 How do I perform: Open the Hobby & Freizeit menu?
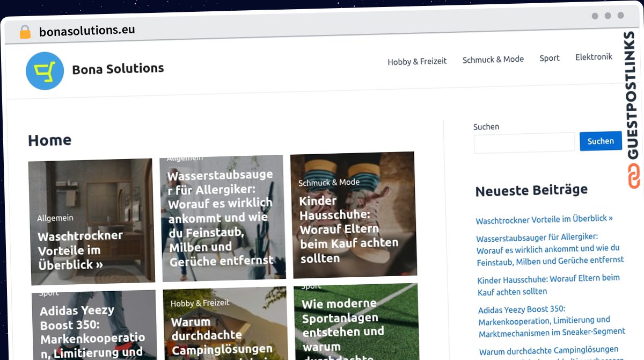(x=417, y=61)
